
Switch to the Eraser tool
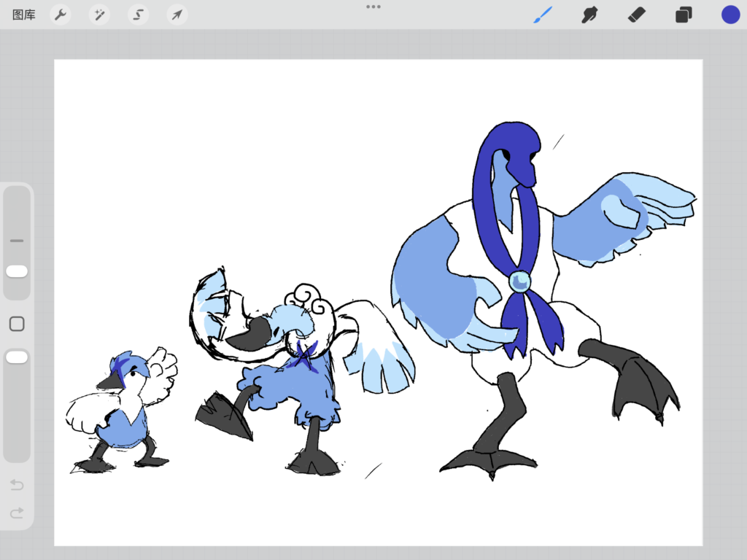(x=636, y=14)
